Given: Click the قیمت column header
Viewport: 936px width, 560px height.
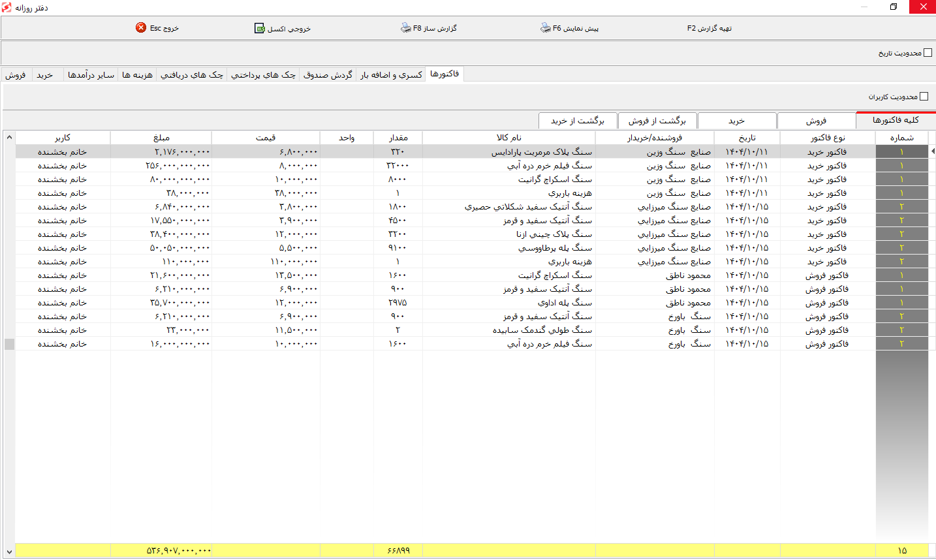Looking at the screenshot, I should (266, 138).
